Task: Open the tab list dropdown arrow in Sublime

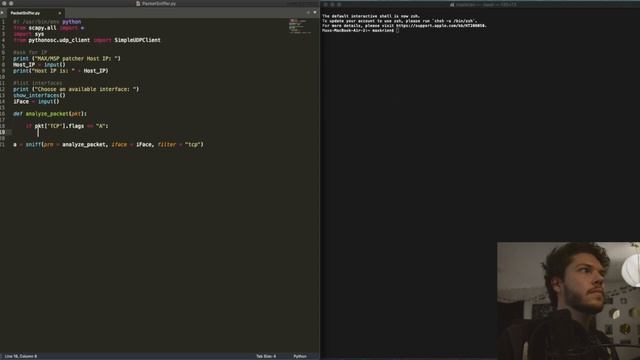Action: 315,13
